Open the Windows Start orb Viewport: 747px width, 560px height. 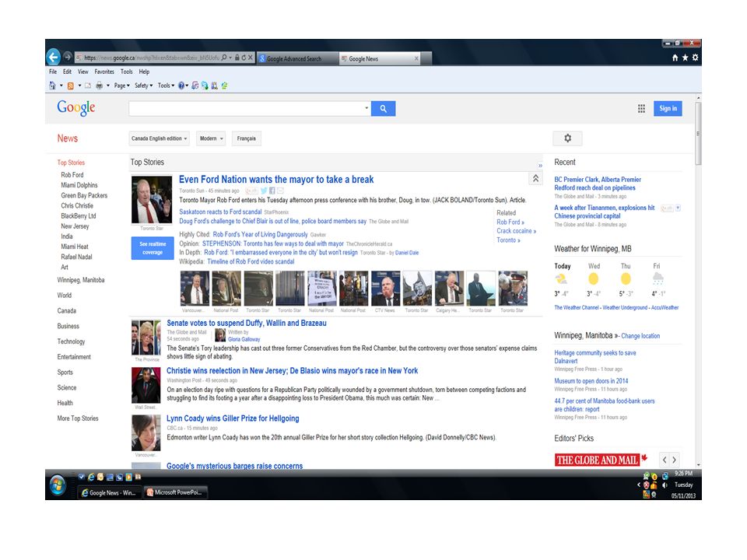pyautogui.click(x=58, y=485)
